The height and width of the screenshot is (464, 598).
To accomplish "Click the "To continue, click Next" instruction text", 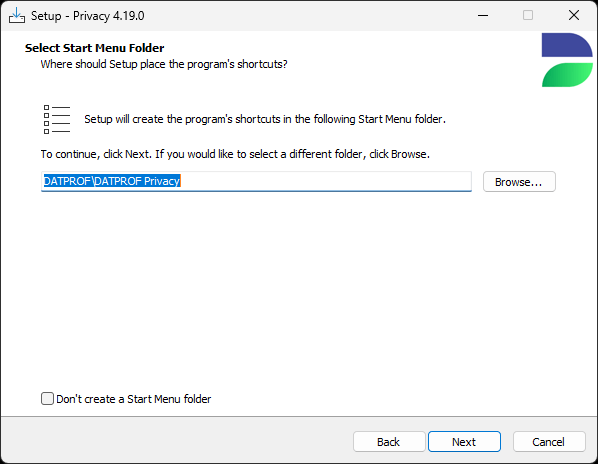I will 235,154.
